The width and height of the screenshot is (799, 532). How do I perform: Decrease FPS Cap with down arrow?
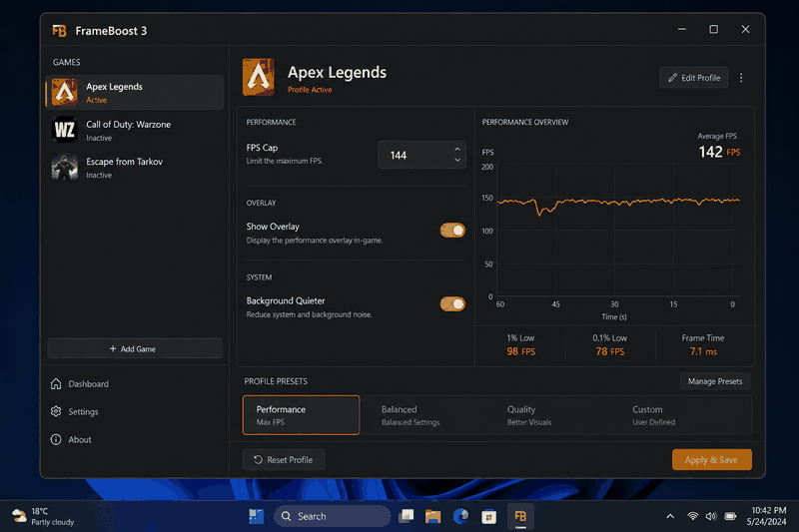click(457, 161)
